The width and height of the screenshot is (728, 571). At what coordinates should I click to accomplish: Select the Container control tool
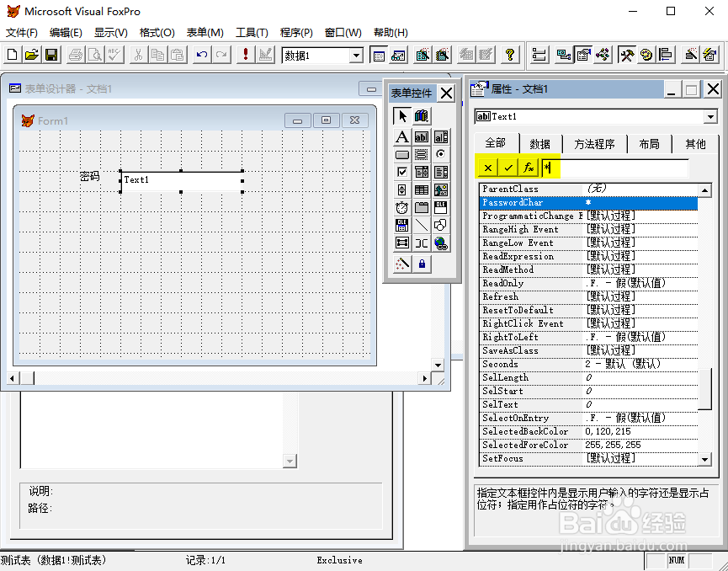[402, 243]
